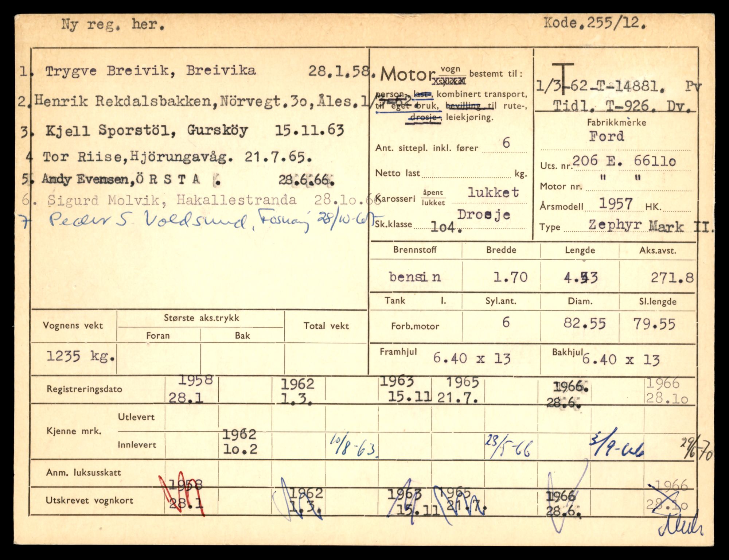Image resolution: width=729 pixels, height=560 pixels.
Task: Click the 'Vognens vekt' header
Action: 73,326
